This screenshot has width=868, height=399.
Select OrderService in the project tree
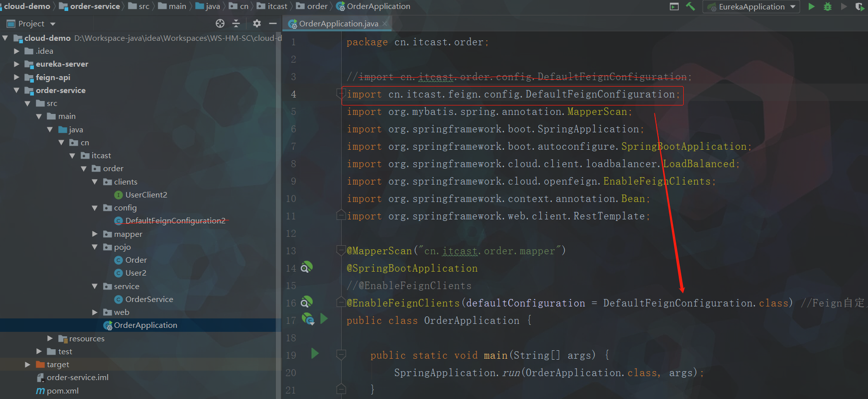(x=149, y=299)
